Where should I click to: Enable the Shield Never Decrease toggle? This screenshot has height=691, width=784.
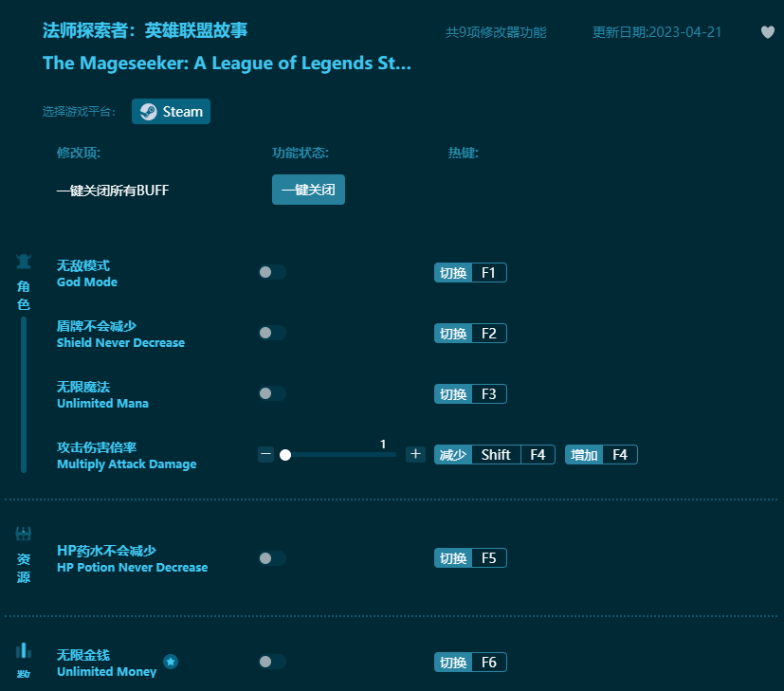pos(271,333)
